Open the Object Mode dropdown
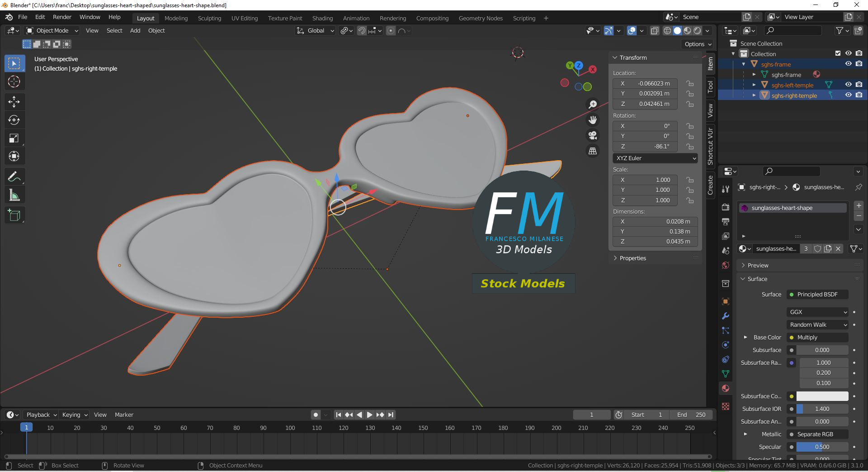 (x=52, y=31)
